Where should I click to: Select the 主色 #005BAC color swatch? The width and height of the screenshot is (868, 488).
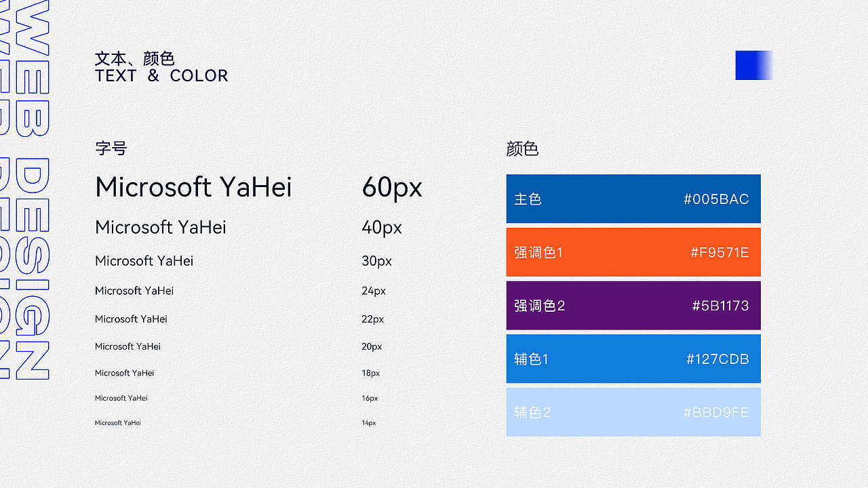(633, 199)
